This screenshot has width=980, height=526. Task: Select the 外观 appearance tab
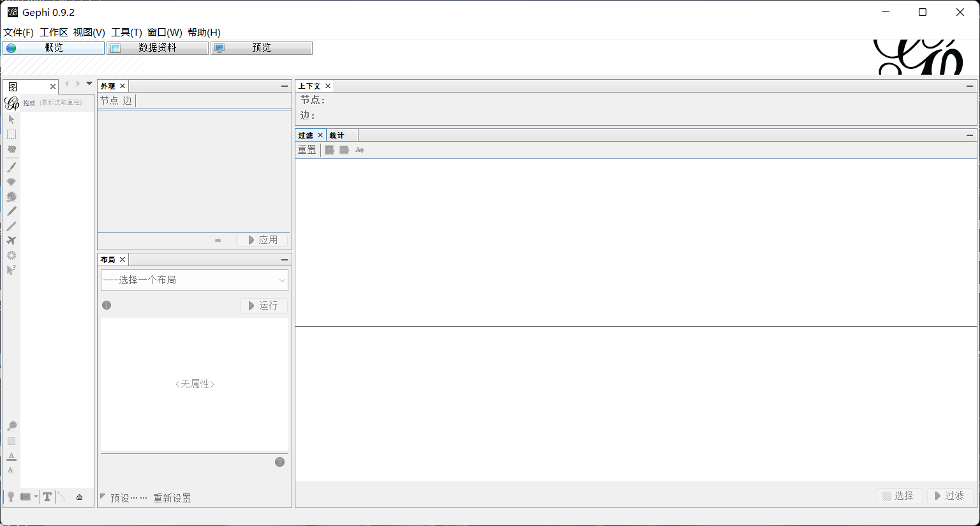[x=108, y=86]
